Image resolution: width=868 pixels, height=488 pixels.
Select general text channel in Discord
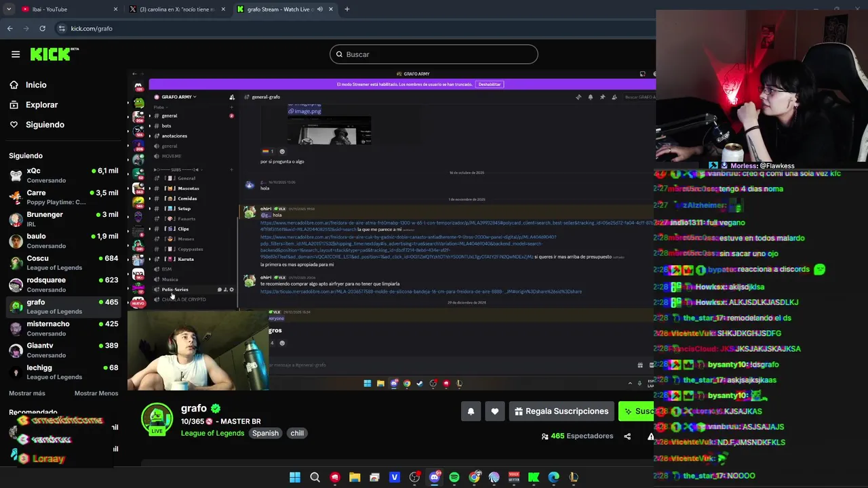click(x=193, y=116)
